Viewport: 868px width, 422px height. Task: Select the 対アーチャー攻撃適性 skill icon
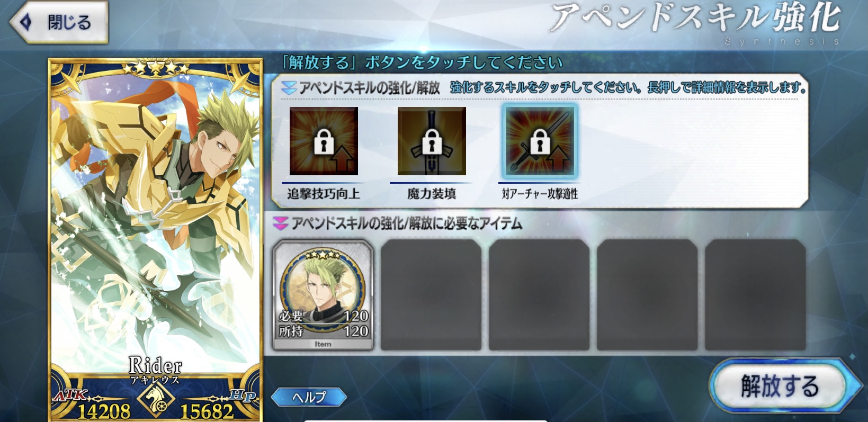pos(540,141)
